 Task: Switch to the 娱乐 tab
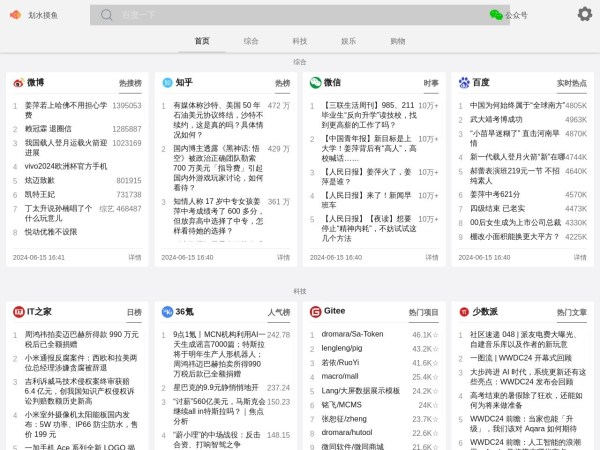[349, 41]
